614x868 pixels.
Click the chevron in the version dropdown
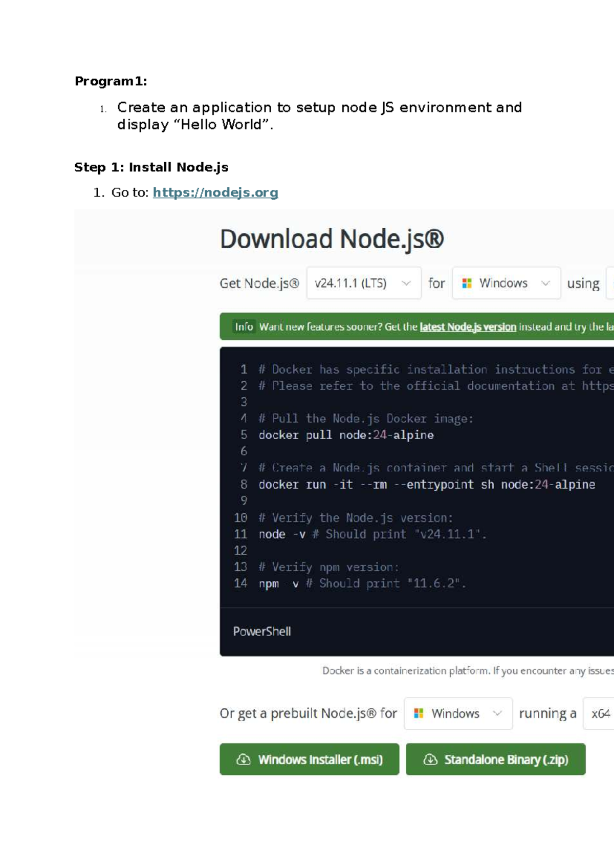click(406, 283)
